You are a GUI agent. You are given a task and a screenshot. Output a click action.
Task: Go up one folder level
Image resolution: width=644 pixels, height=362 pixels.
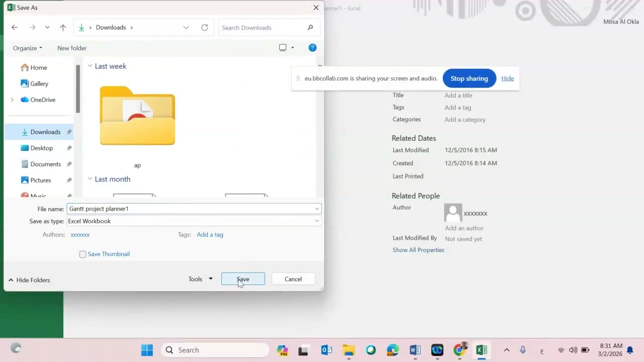[x=63, y=28]
